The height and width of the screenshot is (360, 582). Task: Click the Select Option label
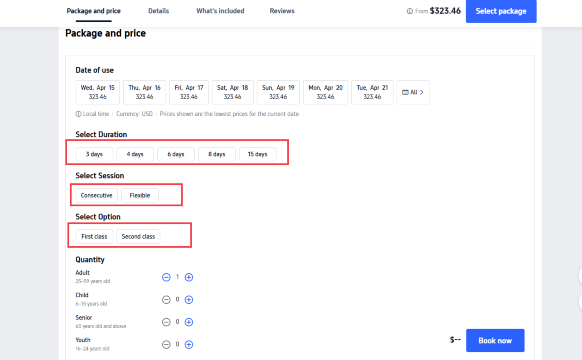pos(98,217)
